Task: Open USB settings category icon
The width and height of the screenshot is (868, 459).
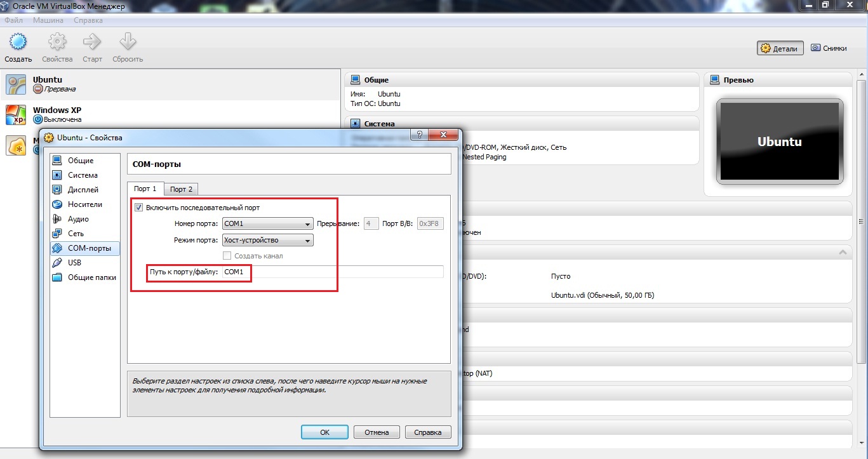Action: click(x=57, y=262)
